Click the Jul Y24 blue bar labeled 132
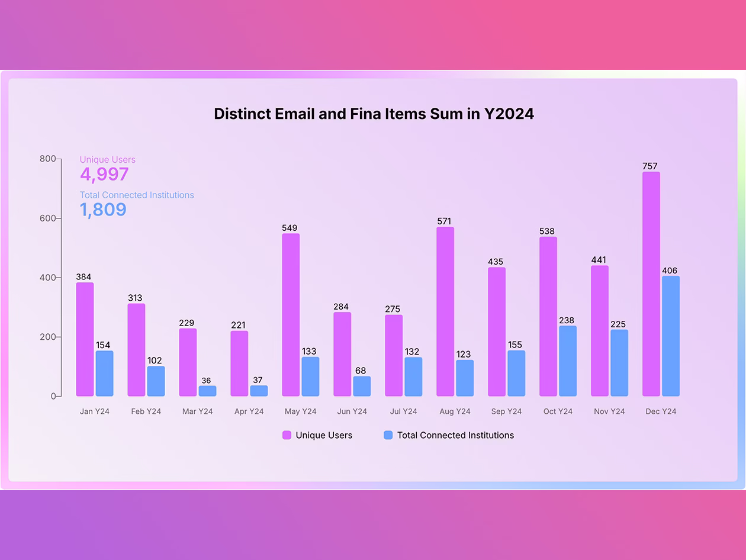Image resolution: width=746 pixels, height=560 pixels. coord(413,376)
